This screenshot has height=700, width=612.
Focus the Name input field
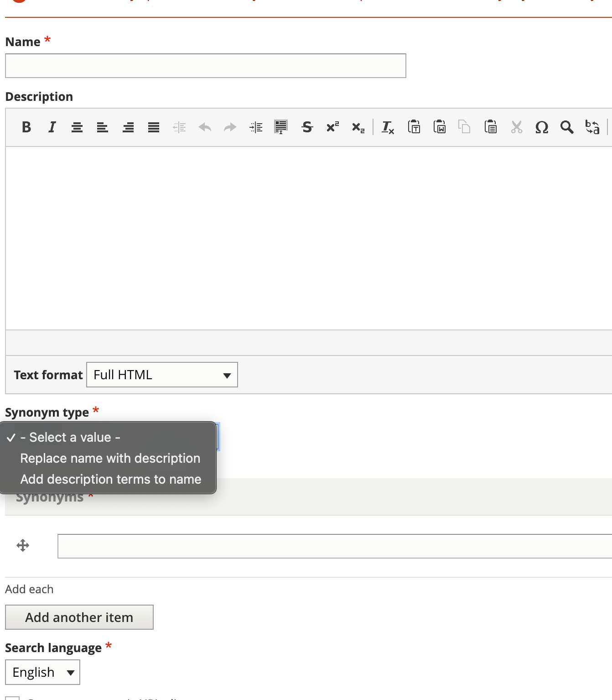[x=206, y=66]
